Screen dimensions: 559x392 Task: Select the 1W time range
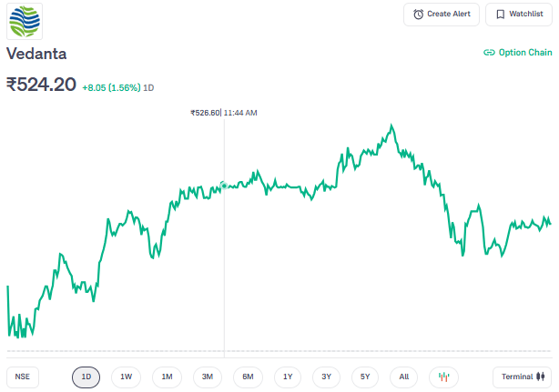point(126,377)
